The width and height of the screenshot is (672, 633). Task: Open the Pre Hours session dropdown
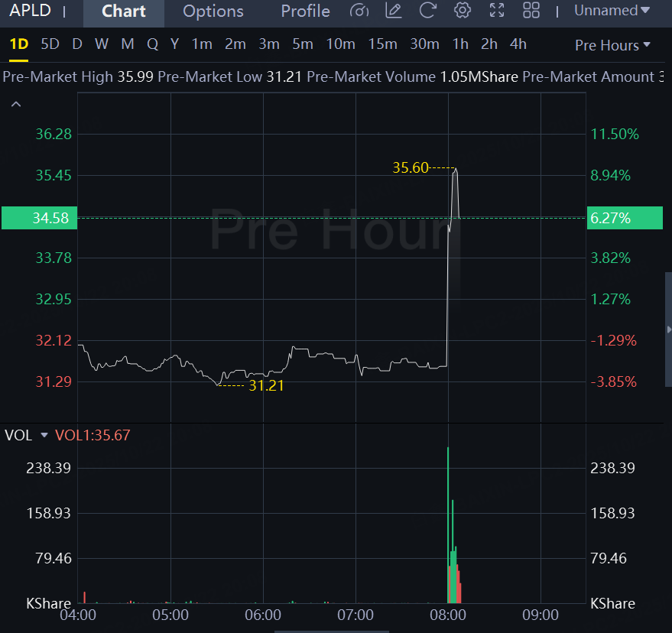pos(612,45)
